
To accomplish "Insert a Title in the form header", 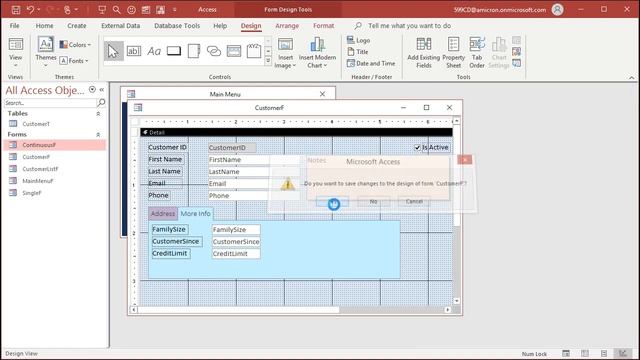I will tap(358, 52).
